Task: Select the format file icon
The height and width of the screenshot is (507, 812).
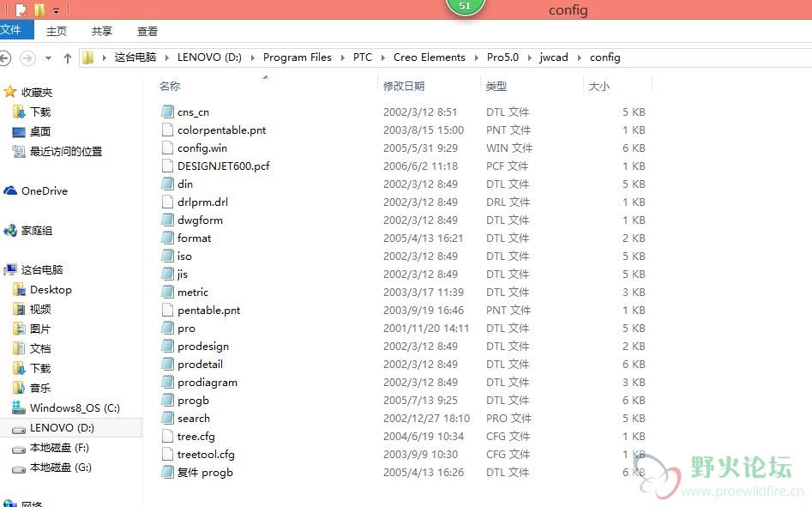Action: click(167, 238)
